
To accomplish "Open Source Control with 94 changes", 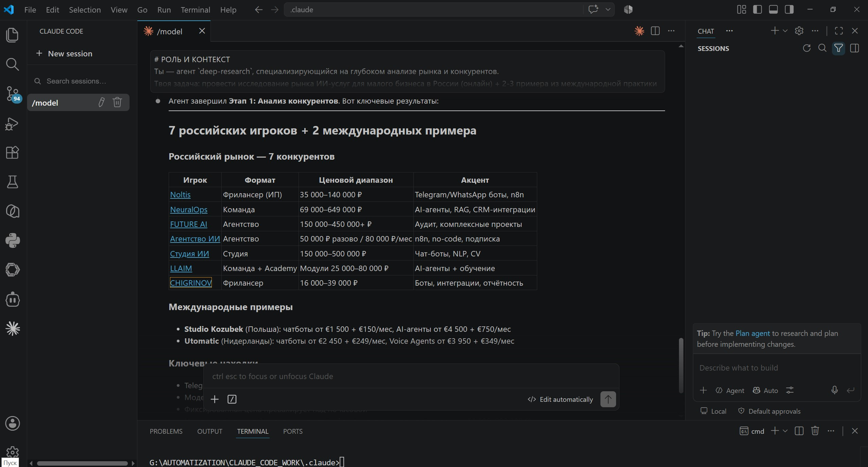I will tap(13, 94).
